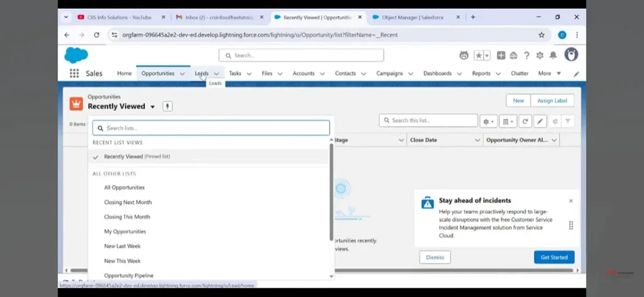Open the user profile avatar
This screenshot has height=297, width=644.
(571, 55)
